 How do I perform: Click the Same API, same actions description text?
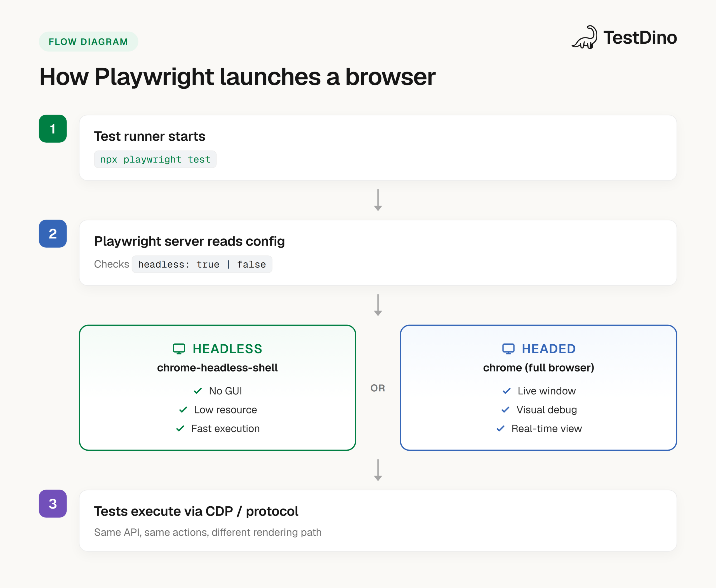pos(208,532)
